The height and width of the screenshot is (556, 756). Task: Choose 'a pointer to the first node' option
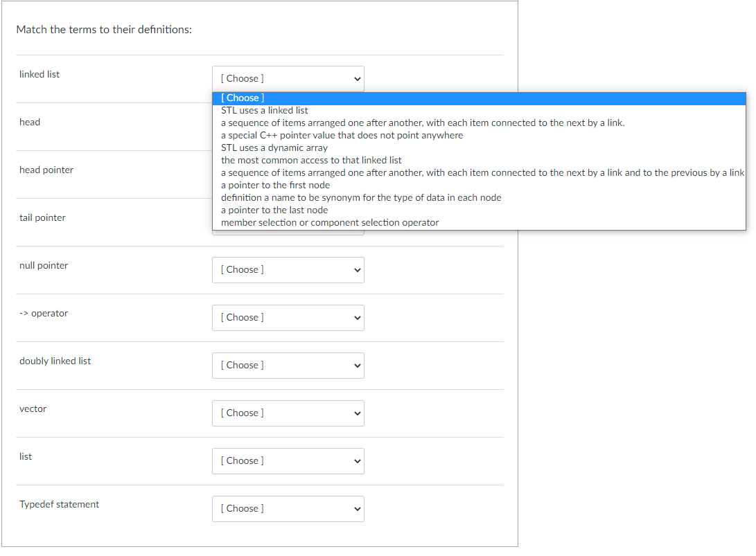tap(479, 185)
